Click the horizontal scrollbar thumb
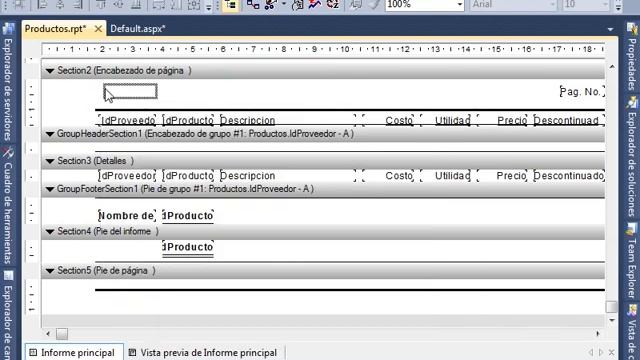640x360 pixels. point(62,334)
